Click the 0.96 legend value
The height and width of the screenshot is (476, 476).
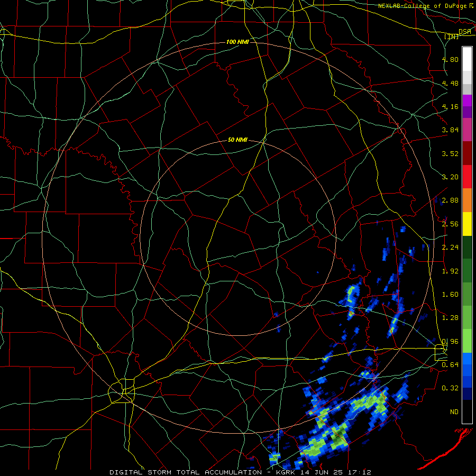(450, 342)
